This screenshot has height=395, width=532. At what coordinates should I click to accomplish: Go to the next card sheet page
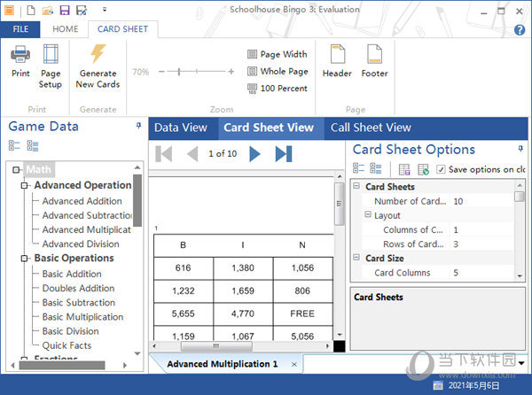click(x=254, y=154)
